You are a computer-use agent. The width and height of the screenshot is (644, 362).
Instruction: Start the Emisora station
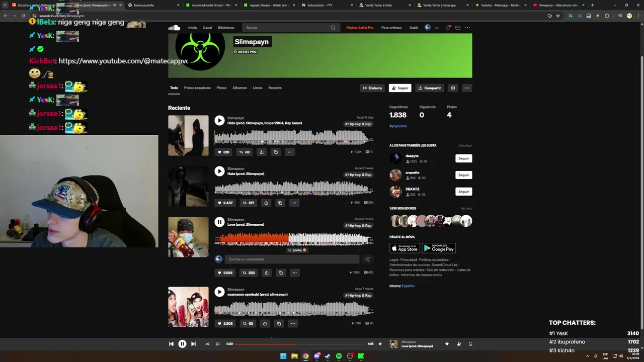[x=372, y=88]
